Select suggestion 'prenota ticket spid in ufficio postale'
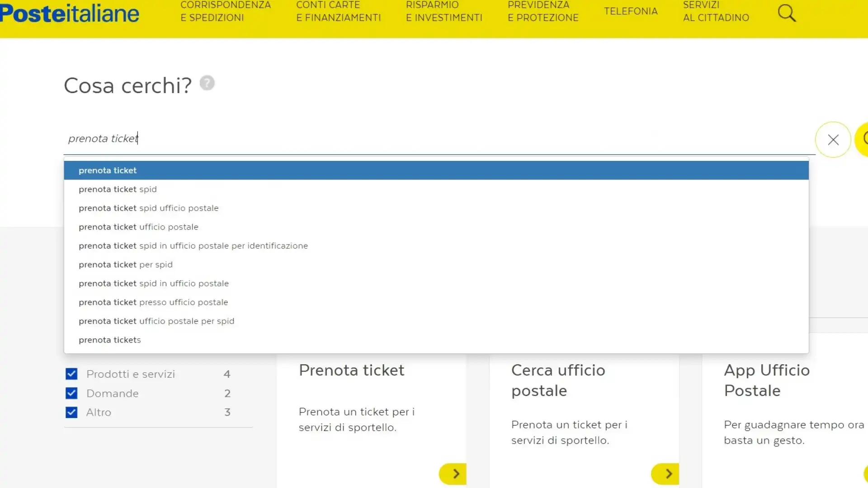This screenshot has width=868, height=488. (x=436, y=283)
